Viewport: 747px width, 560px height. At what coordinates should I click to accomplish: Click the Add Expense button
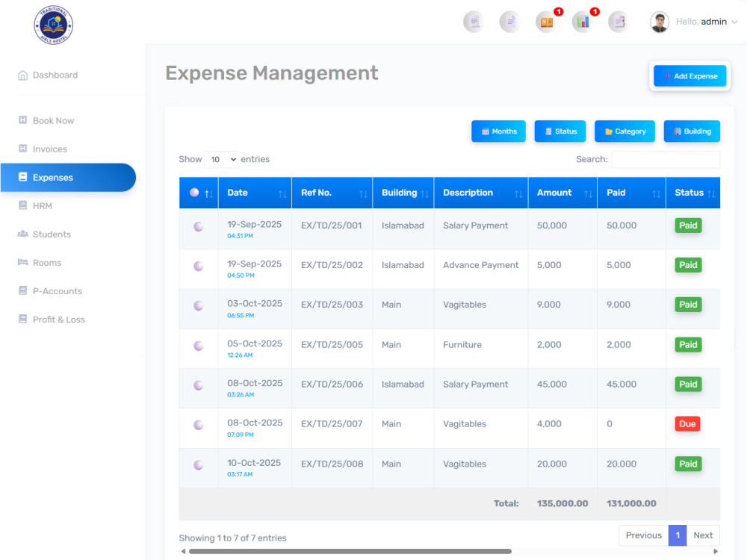(689, 75)
